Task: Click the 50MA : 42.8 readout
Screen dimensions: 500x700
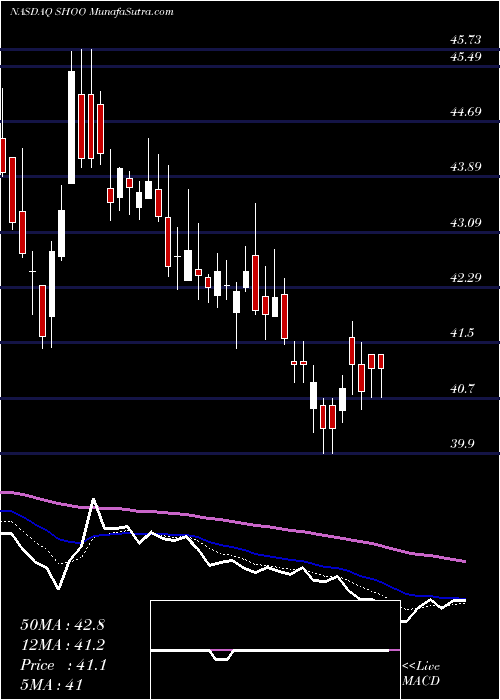Action: coord(62,625)
